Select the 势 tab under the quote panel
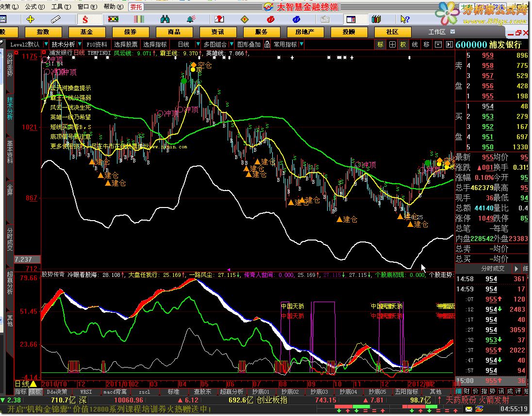 click(492, 391)
